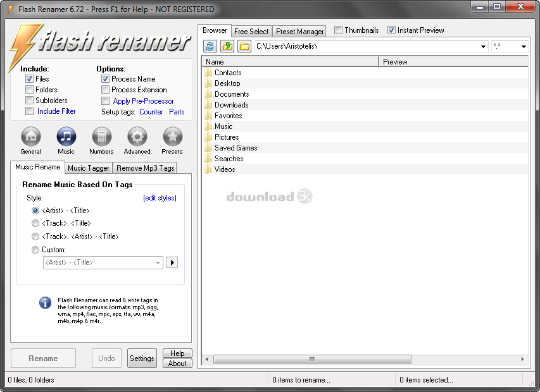Open the edit styles link
The width and height of the screenshot is (540, 392).
[160, 198]
